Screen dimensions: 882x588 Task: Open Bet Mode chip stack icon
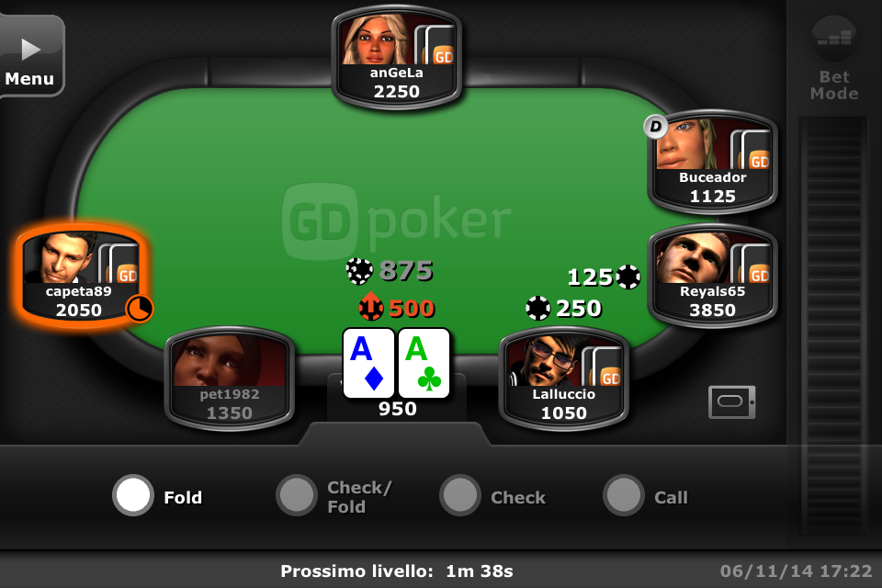pos(834,39)
